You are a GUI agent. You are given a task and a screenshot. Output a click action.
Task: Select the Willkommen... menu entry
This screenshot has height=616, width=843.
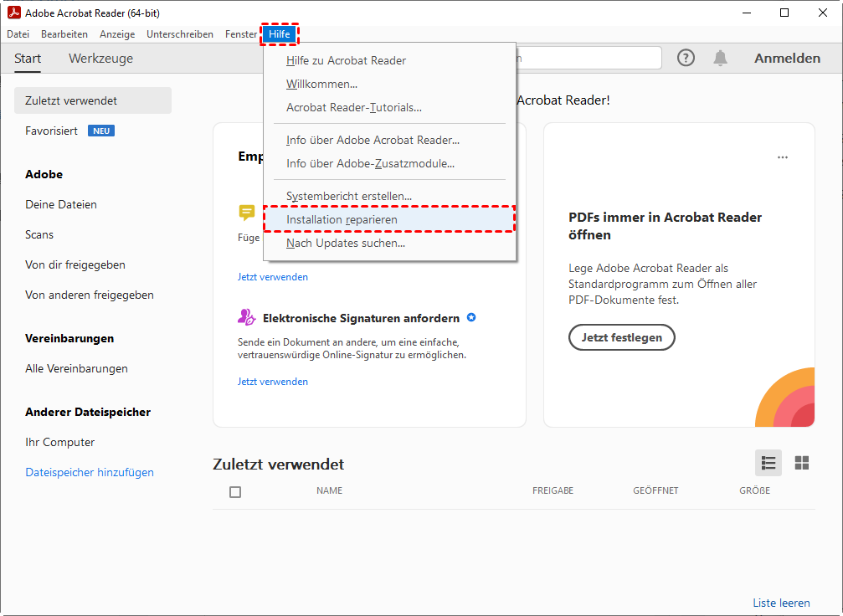coord(389,85)
